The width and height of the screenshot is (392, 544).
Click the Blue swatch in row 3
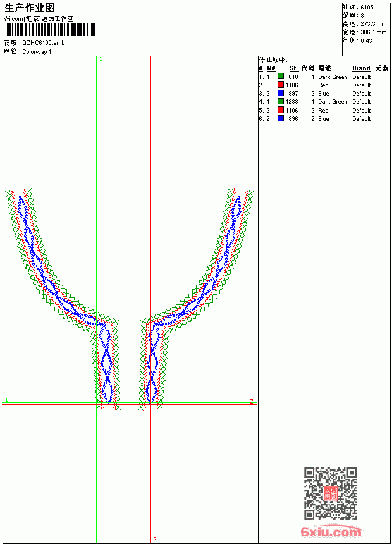tap(281, 93)
